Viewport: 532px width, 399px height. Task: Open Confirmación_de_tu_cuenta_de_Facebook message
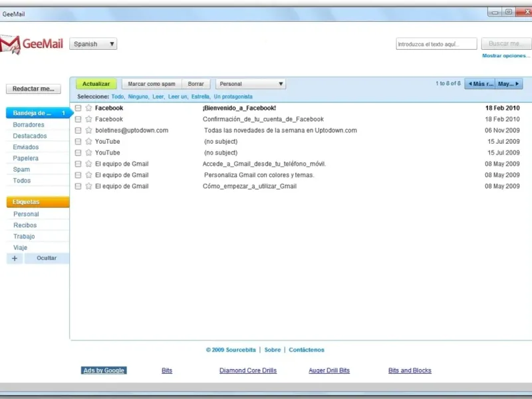(263, 119)
